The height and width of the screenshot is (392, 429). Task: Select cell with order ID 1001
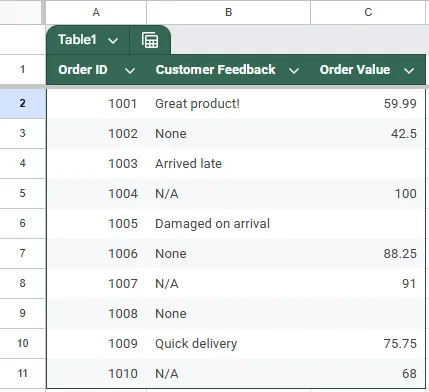(96, 104)
